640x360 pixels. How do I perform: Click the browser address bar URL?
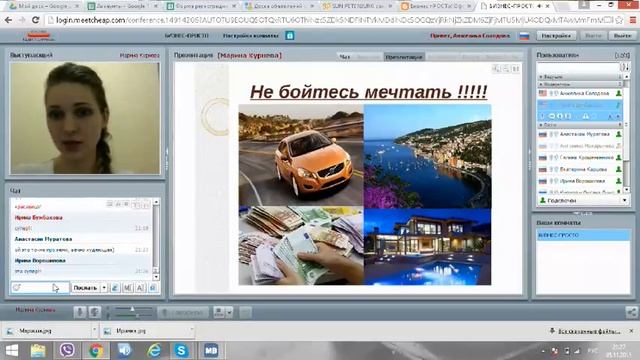click(330, 20)
